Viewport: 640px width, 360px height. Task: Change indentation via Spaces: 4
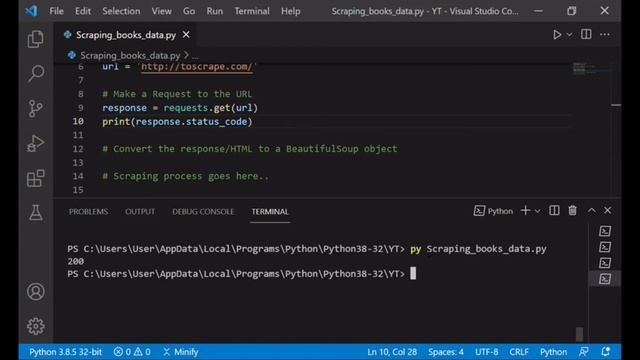446,352
